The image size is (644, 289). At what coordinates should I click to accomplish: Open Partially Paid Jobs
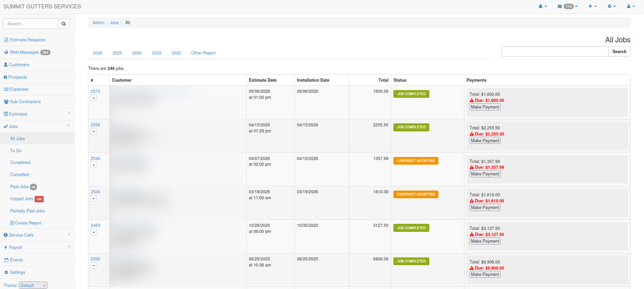[27, 211]
